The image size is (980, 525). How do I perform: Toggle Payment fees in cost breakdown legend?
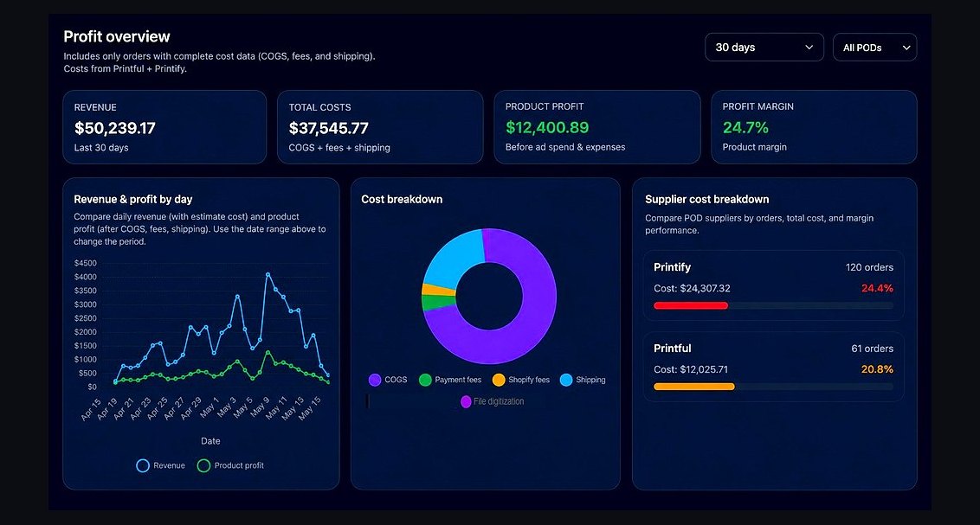coord(450,380)
